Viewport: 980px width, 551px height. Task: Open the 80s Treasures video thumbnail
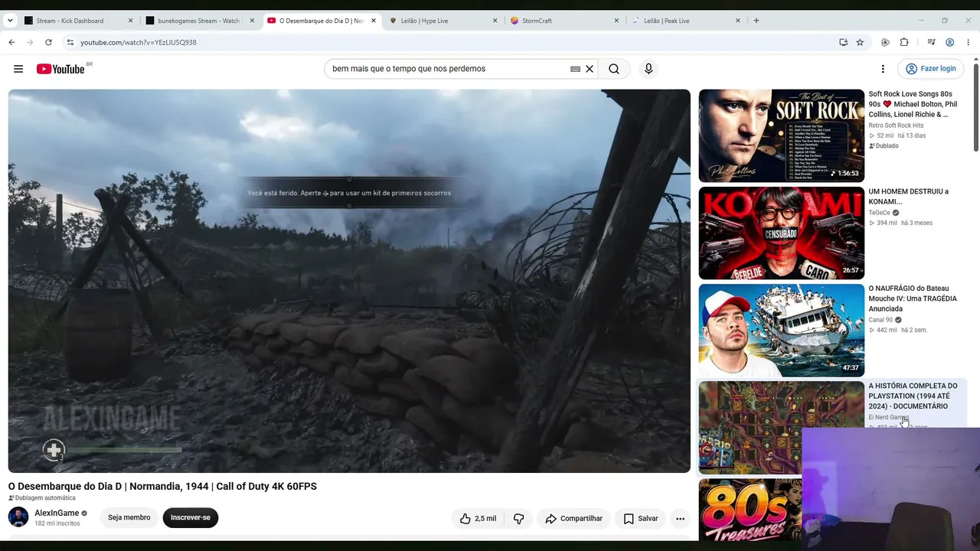point(750,509)
